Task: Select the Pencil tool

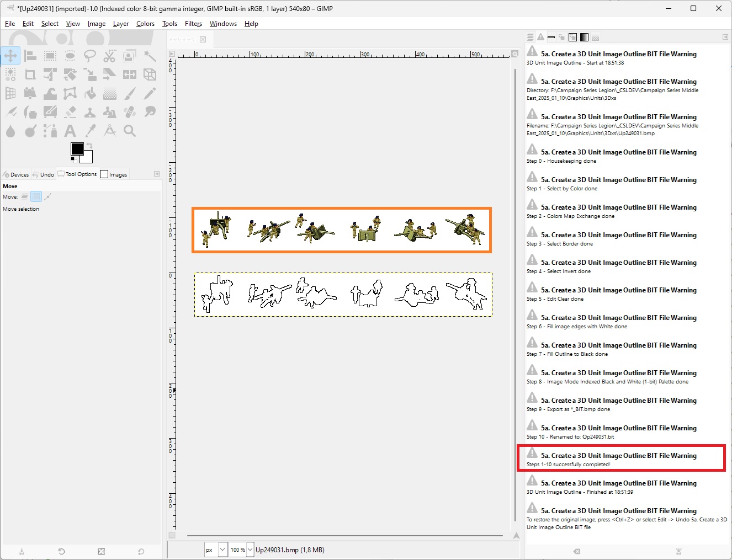Action: pyautogui.click(x=150, y=93)
